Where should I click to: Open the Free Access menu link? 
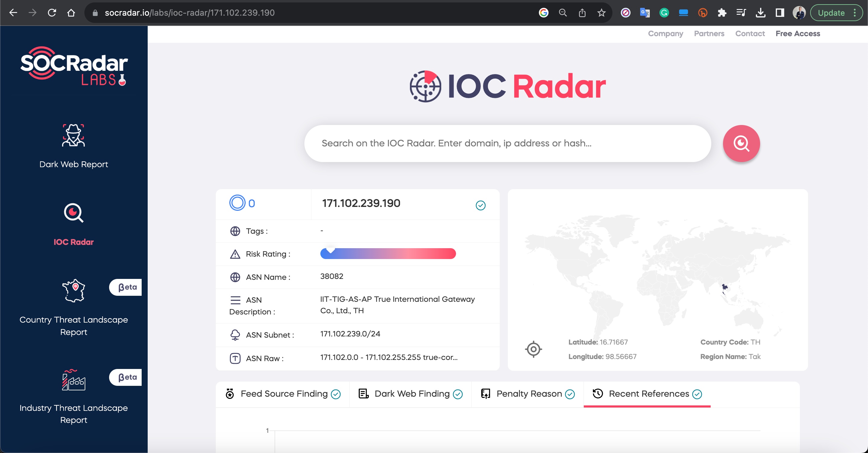pos(797,33)
